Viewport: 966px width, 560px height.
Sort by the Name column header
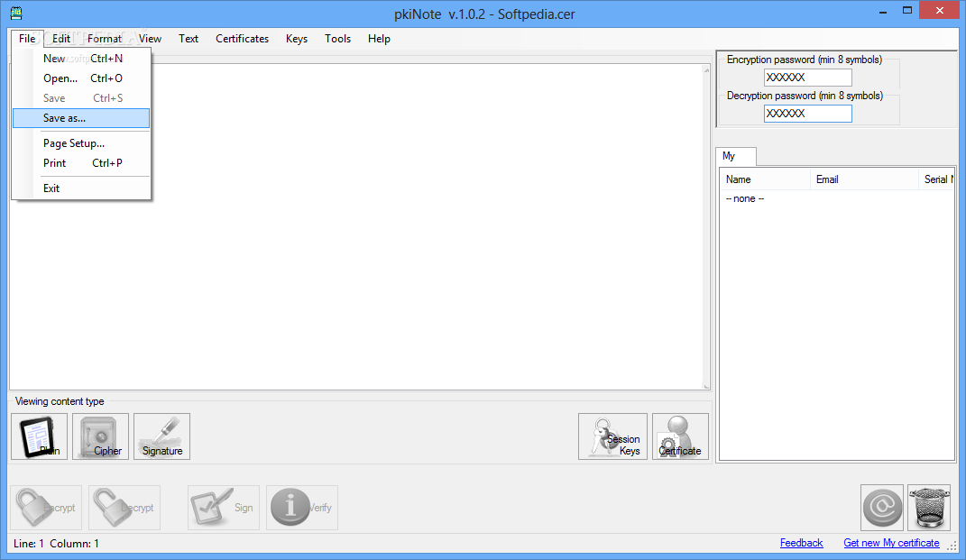pyautogui.click(x=765, y=179)
